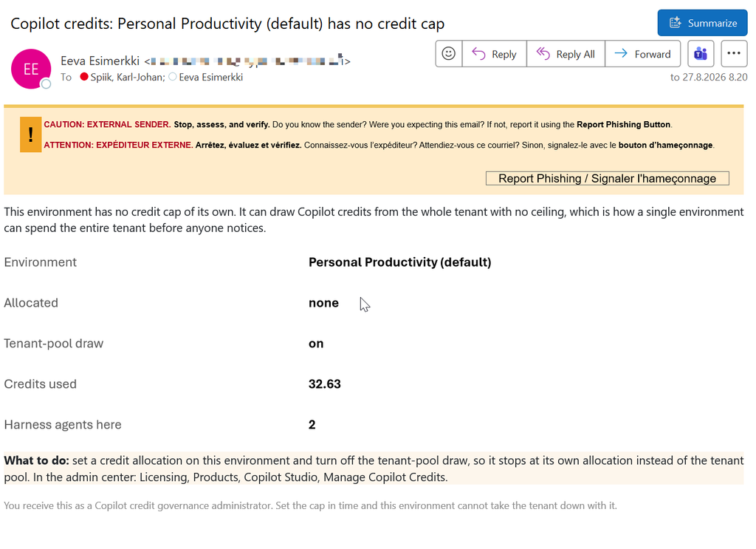The height and width of the screenshot is (549, 756).
Task: Click the email subject title
Action: pos(227,24)
